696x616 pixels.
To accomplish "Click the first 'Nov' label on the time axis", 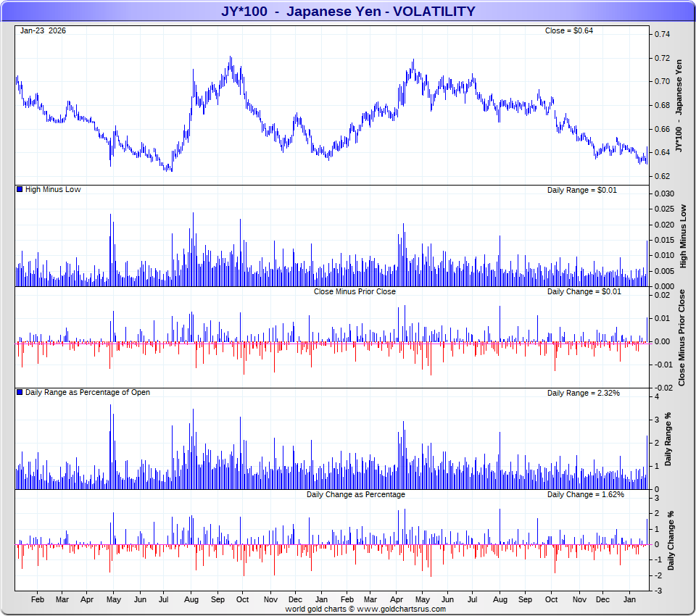I will click(x=270, y=599).
